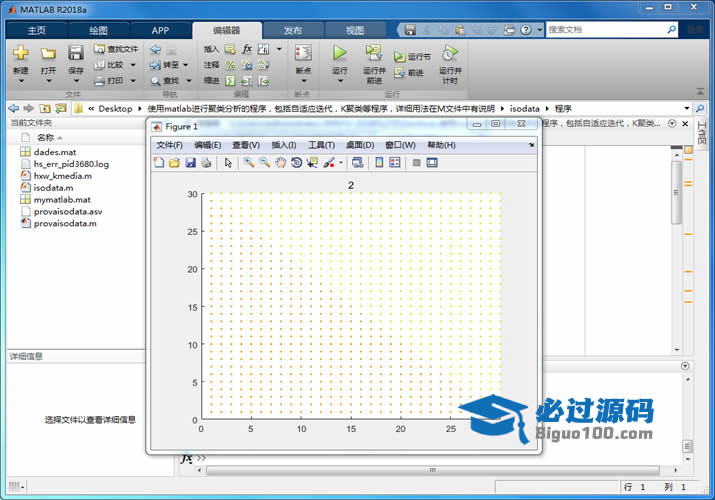This screenshot has height=500, width=715.
Task: Click the help question mark icon
Action: coord(526,30)
